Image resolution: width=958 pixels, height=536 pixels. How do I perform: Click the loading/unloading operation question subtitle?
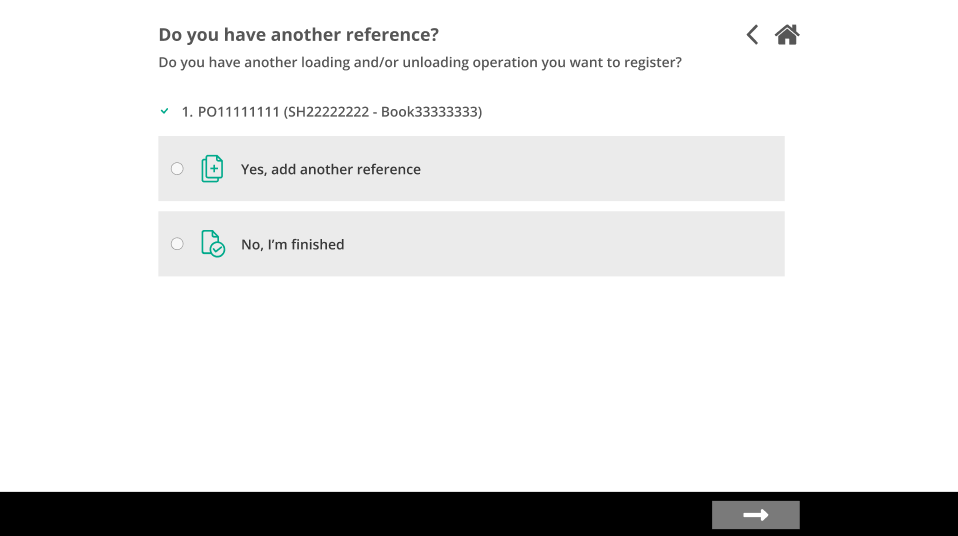coord(420,62)
